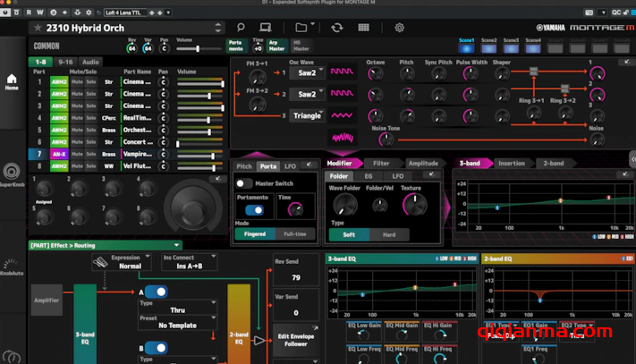
Task: Toggle the Portamento Master Switch
Action: tap(244, 183)
